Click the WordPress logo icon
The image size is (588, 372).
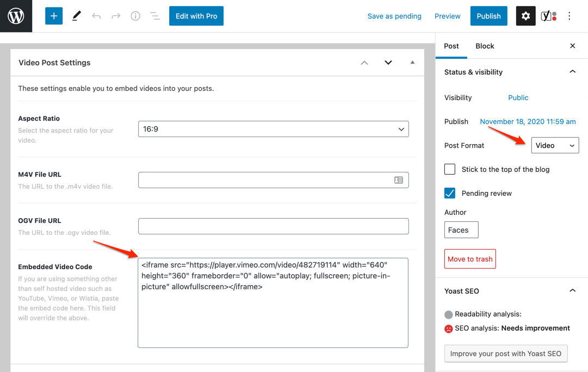[16, 16]
